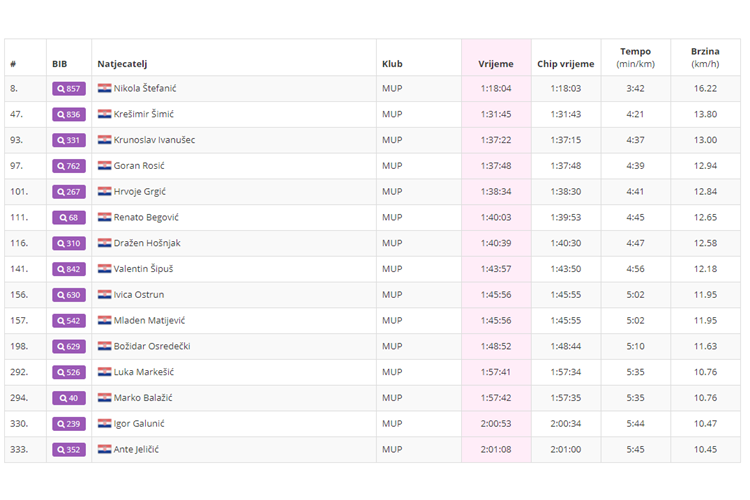Viewport: 750px width, 500px height.
Task: Click the Tempo (min/km) column header
Action: coord(635,58)
